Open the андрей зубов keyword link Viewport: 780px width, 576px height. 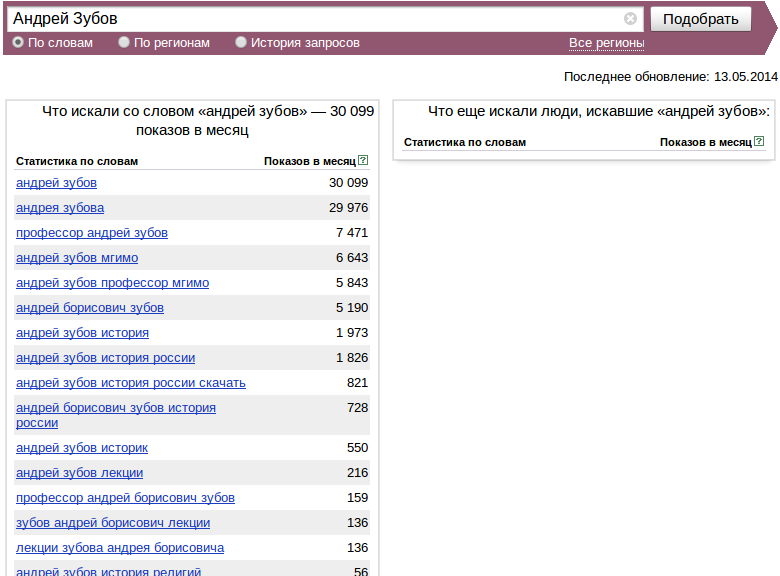click(x=56, y=183)
